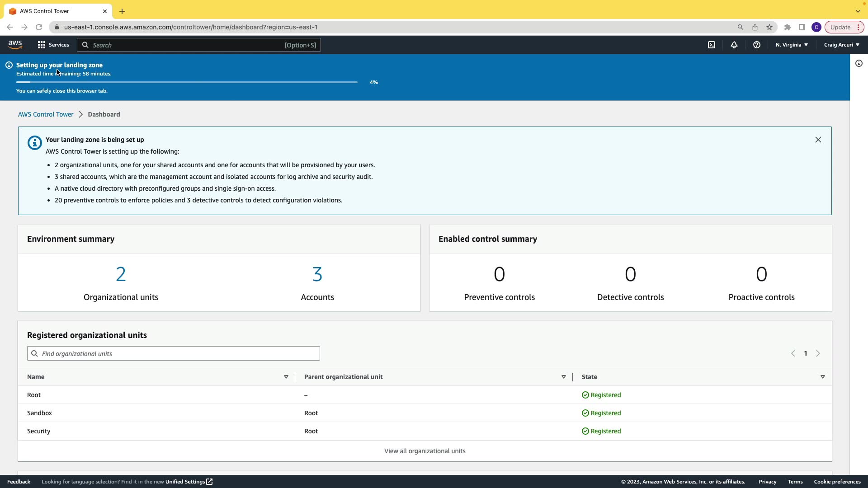The height and width of the screenshot is (488, 868).
Task: Open the Services grid menu
Action: coord(53,45)
